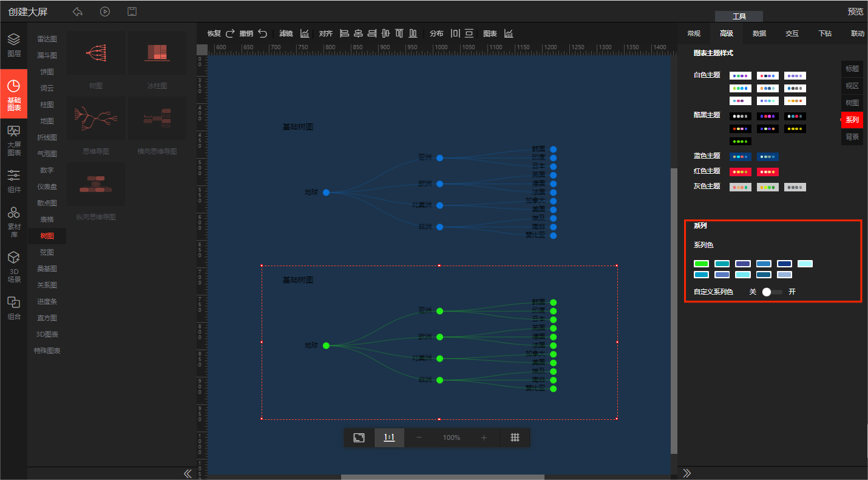Viewport: 868px width, 480px height.
Task: Switch to the 高级 tab
Action: (x=726, y=33)
